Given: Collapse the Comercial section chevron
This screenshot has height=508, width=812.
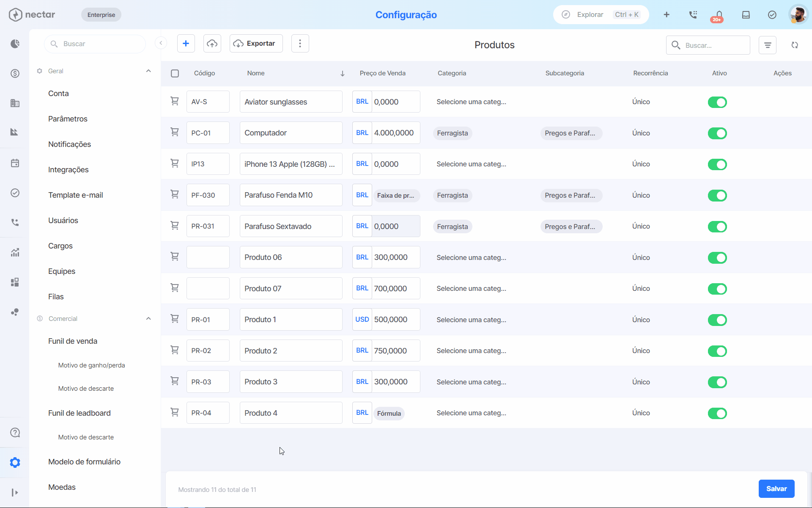Looking at the screenshot, I should coord(148,319).
